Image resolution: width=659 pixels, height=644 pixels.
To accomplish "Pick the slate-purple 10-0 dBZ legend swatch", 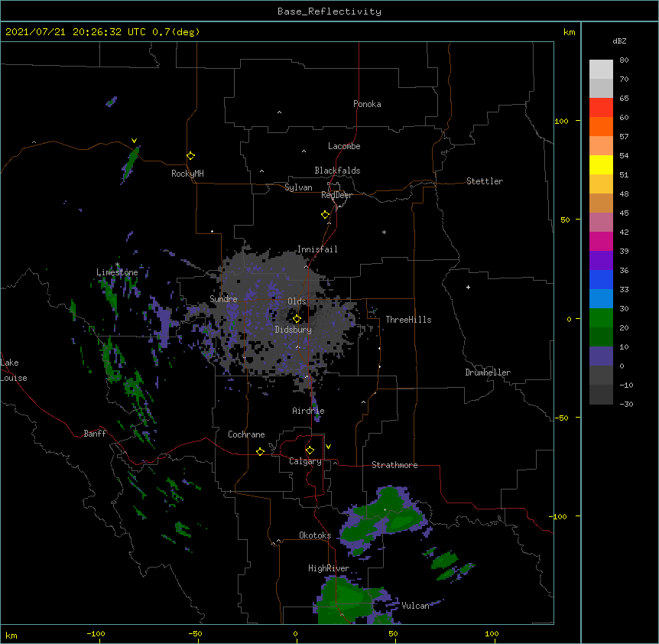I will 601,356.
